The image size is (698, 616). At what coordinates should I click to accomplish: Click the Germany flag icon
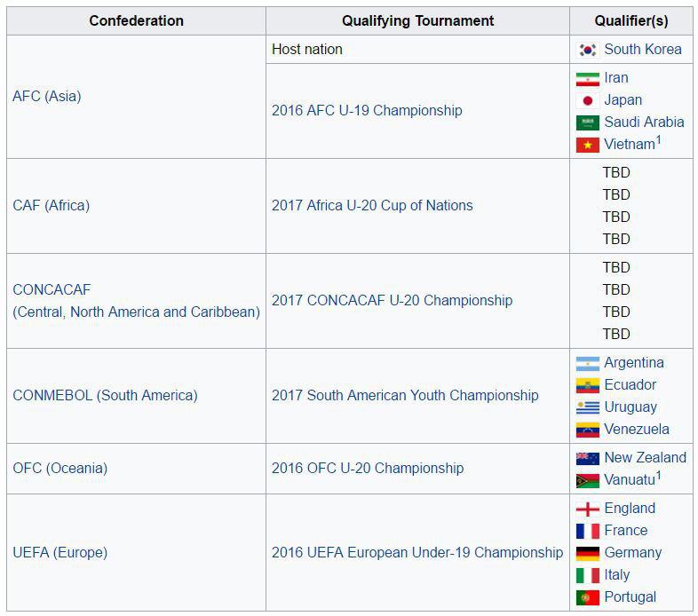click(587, 553)
